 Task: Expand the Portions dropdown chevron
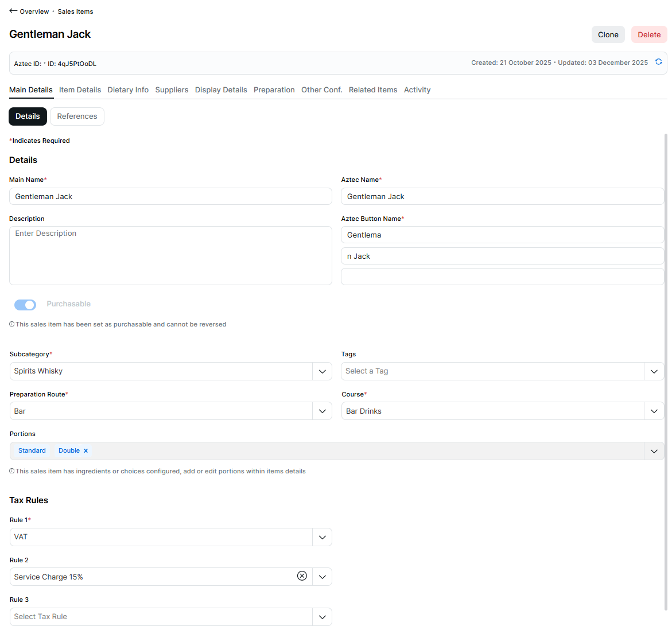[654, 451]
